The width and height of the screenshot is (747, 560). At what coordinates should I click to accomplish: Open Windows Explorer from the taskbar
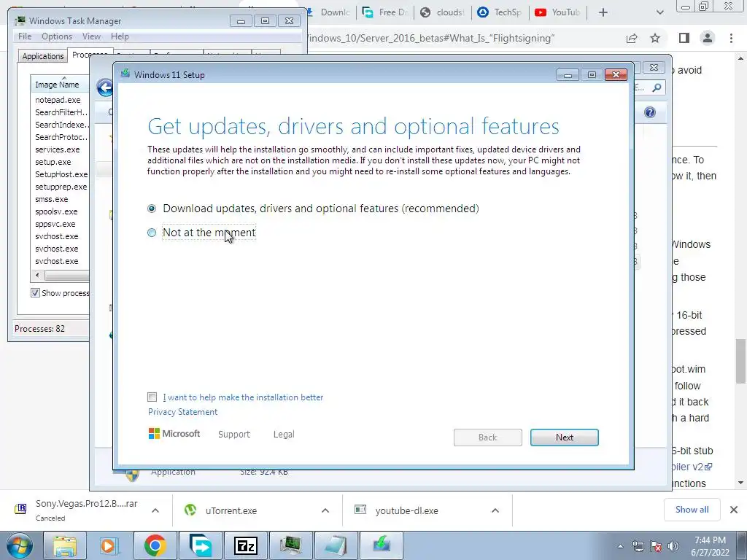point(65,545)
